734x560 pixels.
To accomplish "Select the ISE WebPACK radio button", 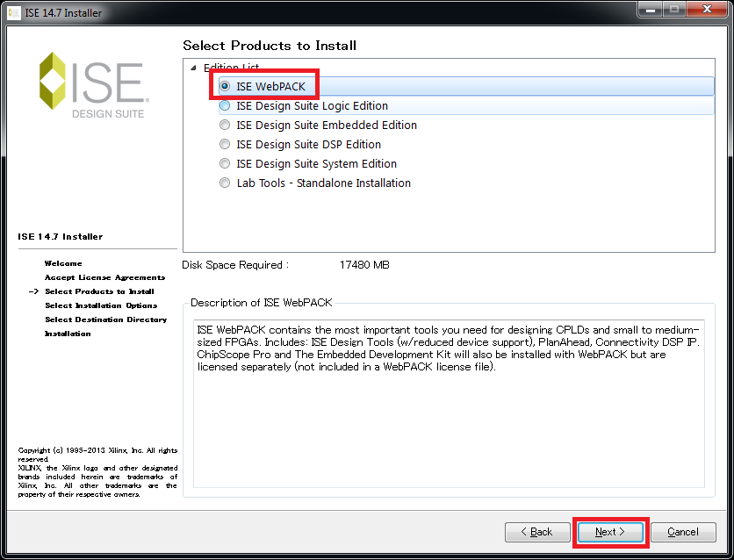I will 226,86.
